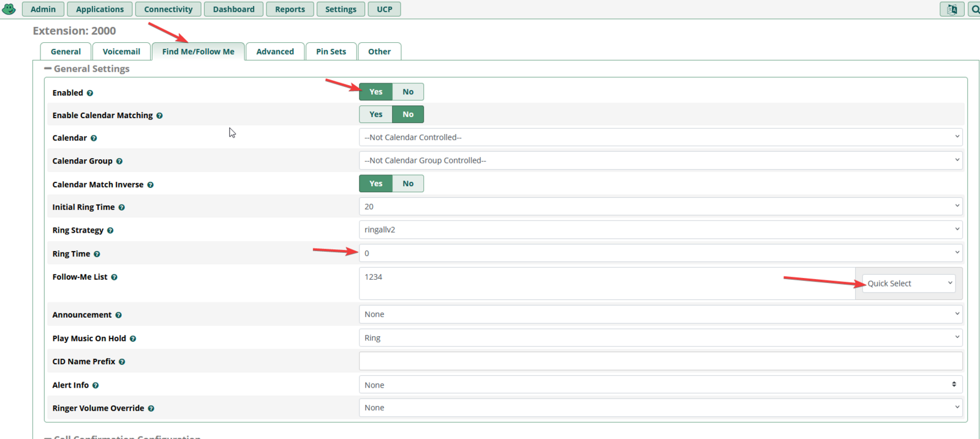Click the Reports menu button
The height and width of the screenshot is (439, 980).
click(290, 9)
